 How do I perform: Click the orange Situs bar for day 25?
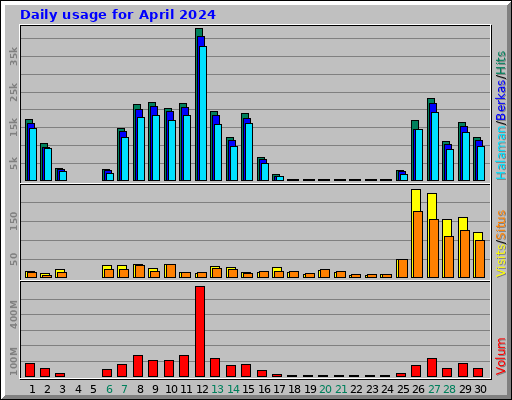click(x=403, y=268)
